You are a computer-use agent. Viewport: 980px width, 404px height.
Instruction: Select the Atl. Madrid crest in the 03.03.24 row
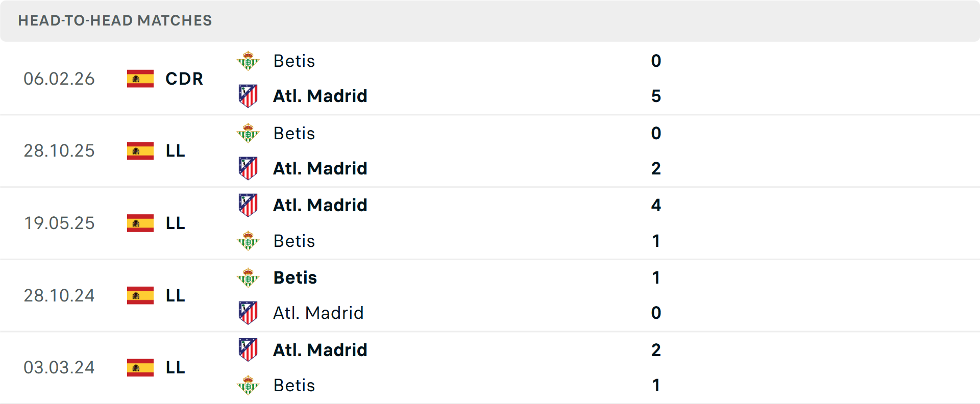coord(249,349)
